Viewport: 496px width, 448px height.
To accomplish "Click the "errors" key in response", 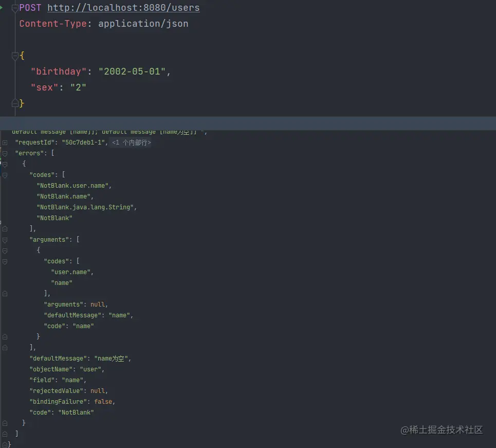I will 29,153.
